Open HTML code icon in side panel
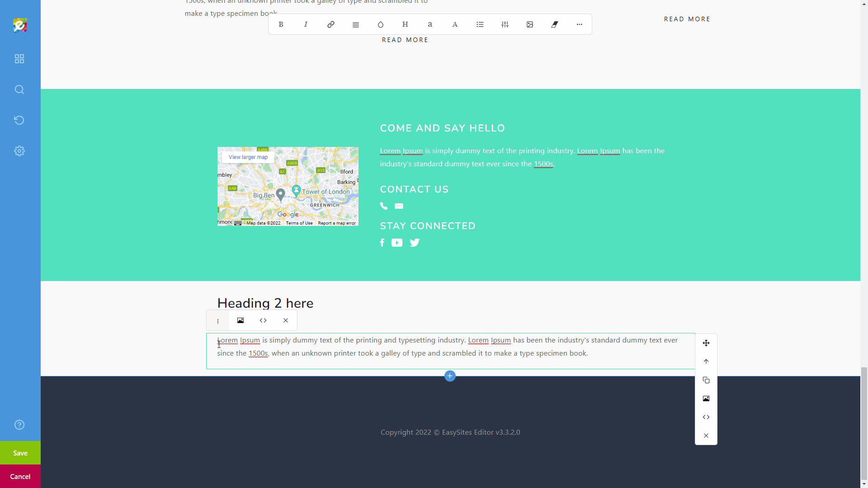 (706, 417)
